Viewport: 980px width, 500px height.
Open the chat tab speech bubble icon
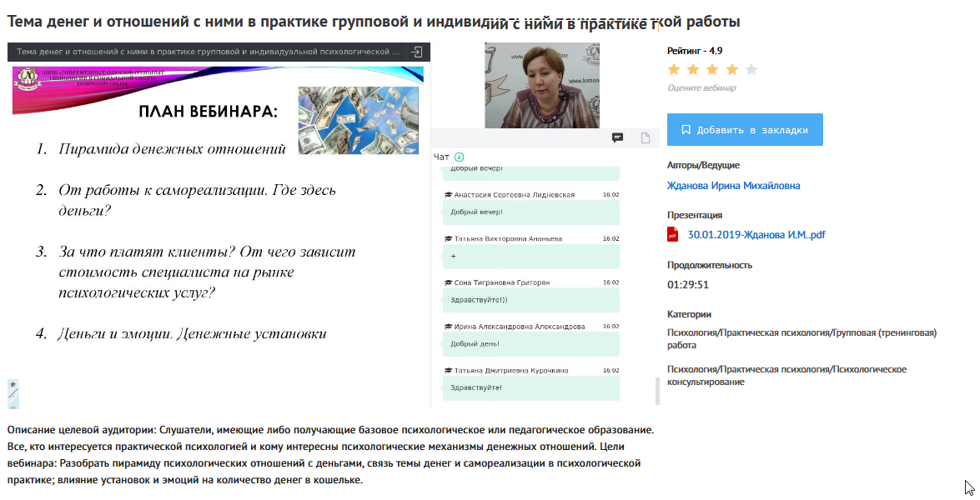[x=618, y=137]
